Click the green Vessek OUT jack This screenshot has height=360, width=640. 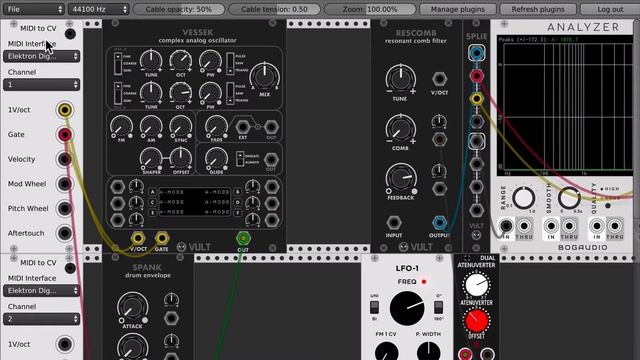(x=243, y=238)
